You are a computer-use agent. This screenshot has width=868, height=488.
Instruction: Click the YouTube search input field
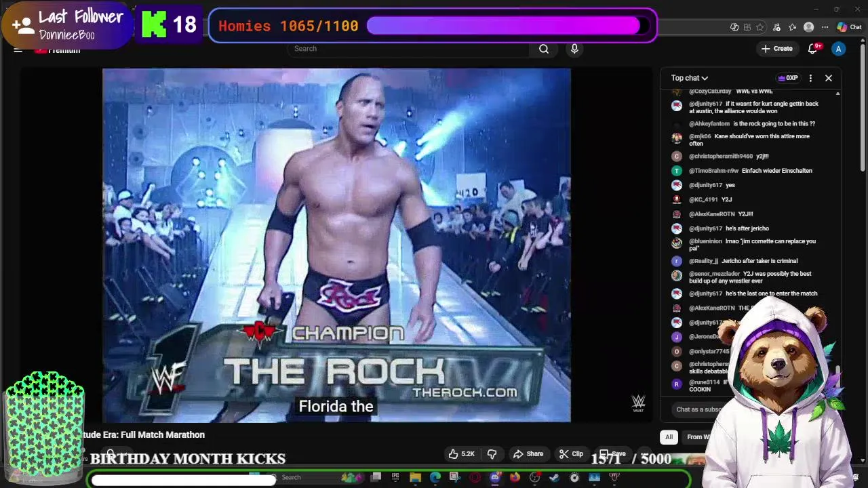pos(409,49)
